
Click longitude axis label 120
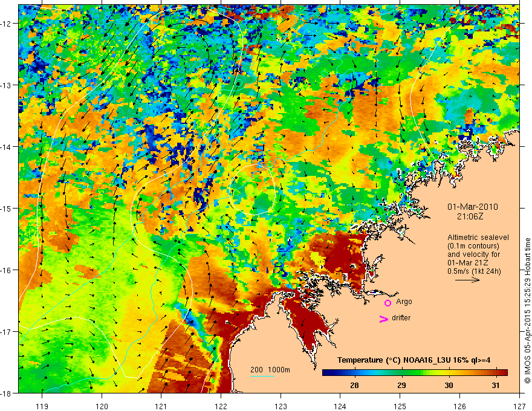[102, 406]
